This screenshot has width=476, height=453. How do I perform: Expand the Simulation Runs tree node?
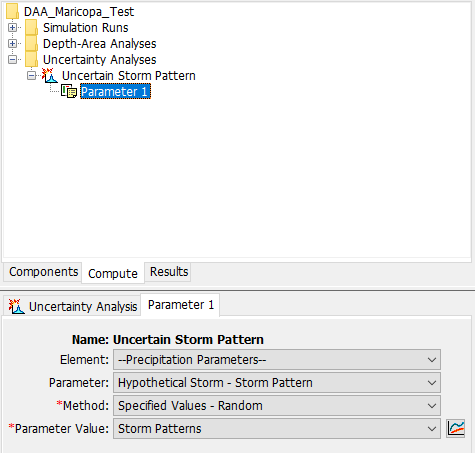coord(12,27)
